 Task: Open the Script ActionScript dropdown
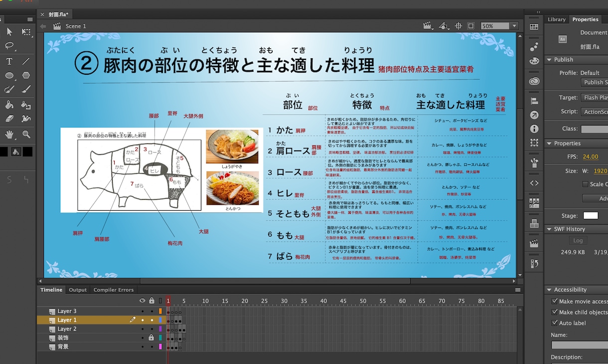click(x=595, y=112)
